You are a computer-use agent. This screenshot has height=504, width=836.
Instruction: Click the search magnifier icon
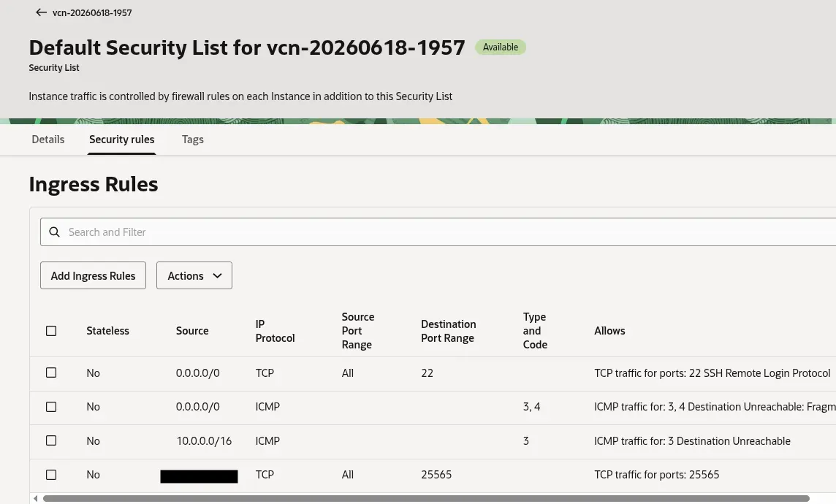pos(54,232)
